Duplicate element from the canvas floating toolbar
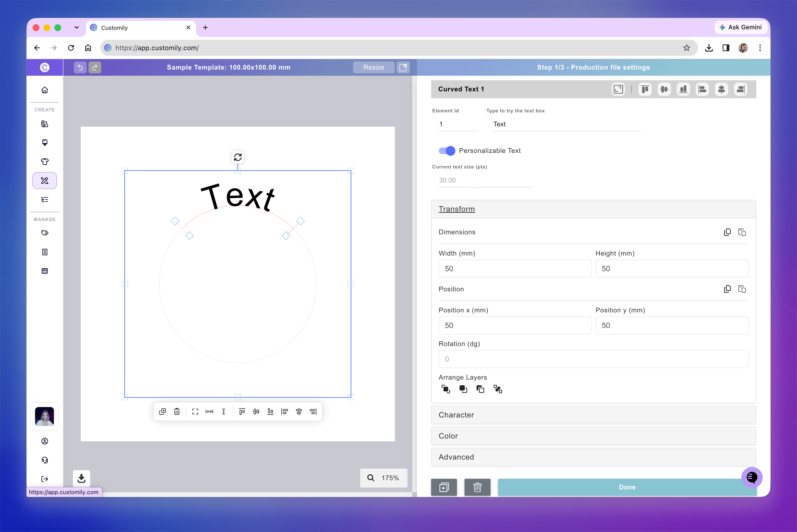Viewport: 797px width, 532px height. pyautogui.click(x=163, y=412)
